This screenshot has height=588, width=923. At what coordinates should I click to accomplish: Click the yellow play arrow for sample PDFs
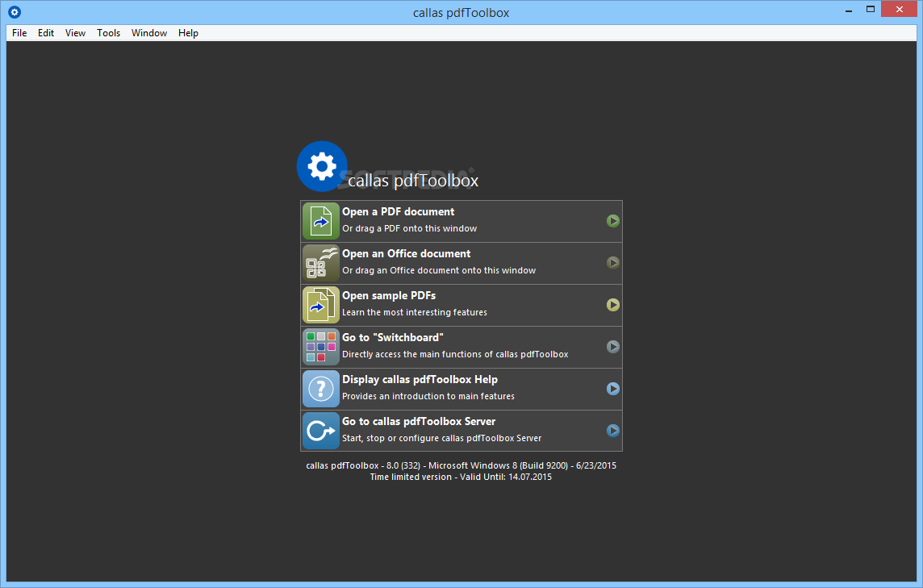pyautogui.click(x=613, y=305)
